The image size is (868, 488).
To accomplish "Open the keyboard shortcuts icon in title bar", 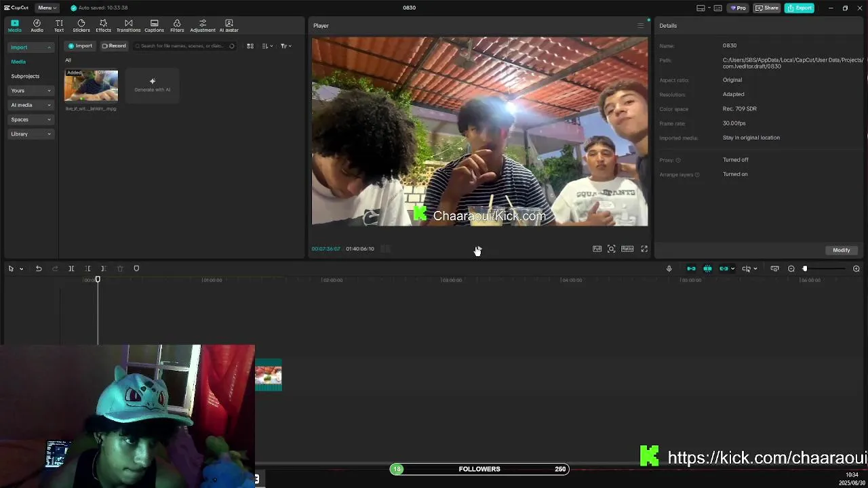I will tap(717, 8).
